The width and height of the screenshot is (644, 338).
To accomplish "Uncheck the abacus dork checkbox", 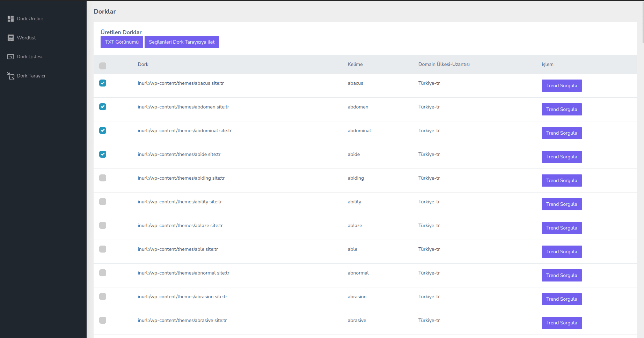I will click(x=103, y=83).
